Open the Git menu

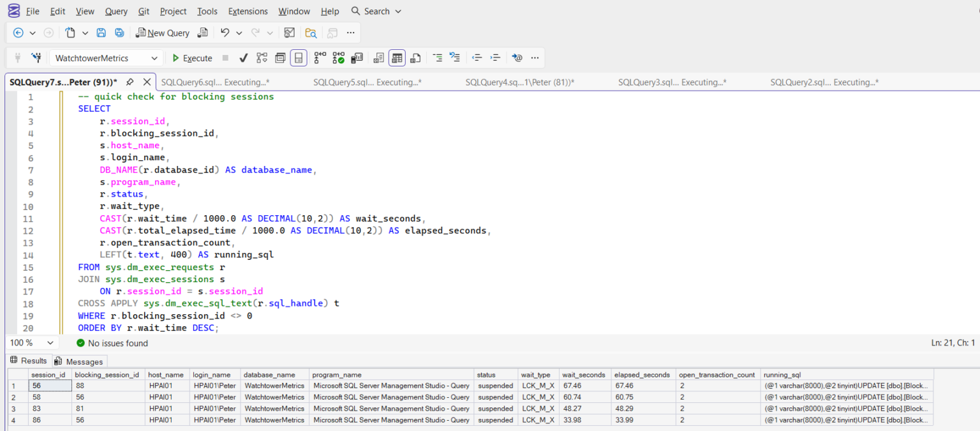(144, 11)
